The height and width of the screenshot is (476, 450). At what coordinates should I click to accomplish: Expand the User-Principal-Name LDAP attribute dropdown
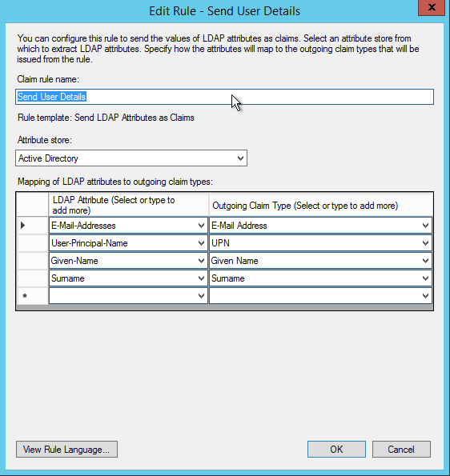click(x=201, y=243)
